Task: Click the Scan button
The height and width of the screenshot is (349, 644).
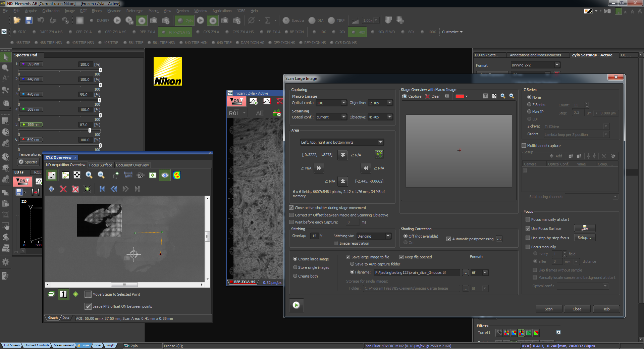Action: tap(548, 309)
